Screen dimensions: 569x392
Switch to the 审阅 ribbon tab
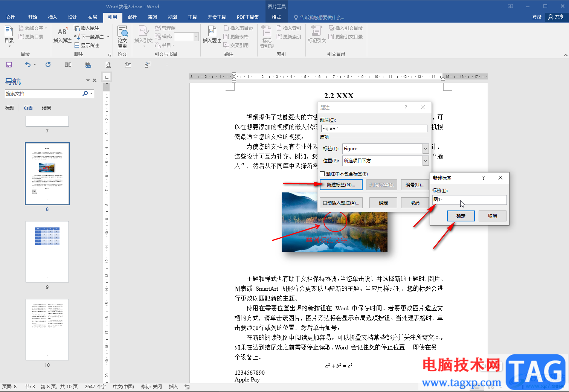[x=153, y=17]
